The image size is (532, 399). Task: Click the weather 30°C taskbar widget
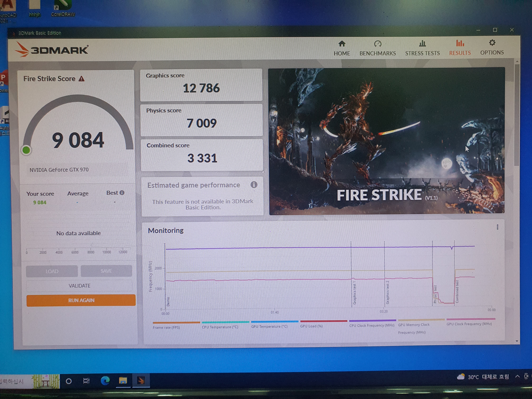(x=483, y=377)
